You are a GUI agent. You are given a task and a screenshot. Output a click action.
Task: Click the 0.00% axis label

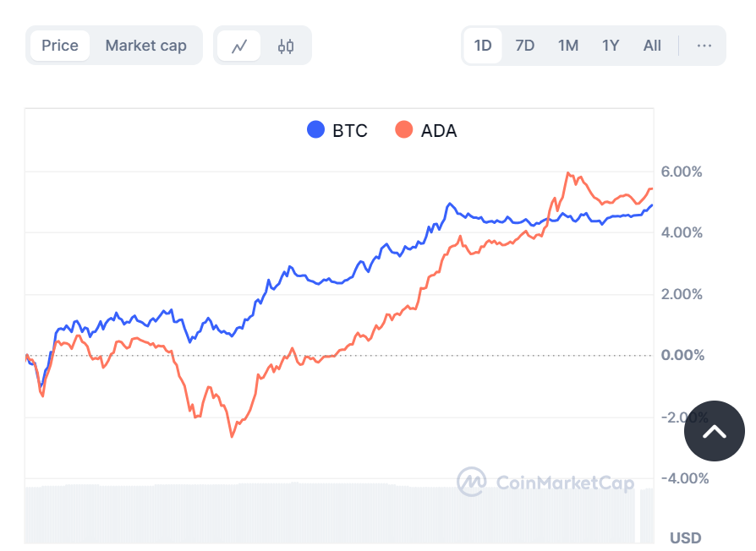coord(682,355)
